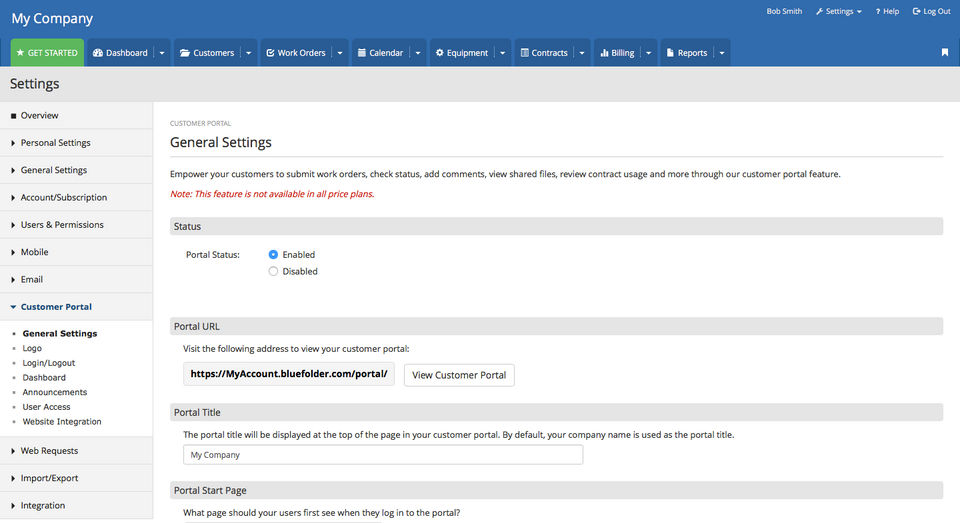Open the Announcements settings page
The image size is (960, 523).
55,392
